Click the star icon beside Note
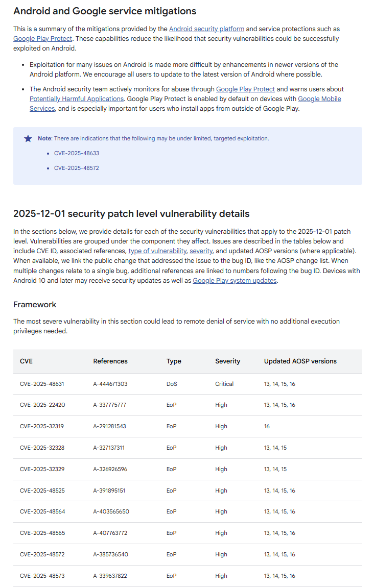 pos(28,138)
